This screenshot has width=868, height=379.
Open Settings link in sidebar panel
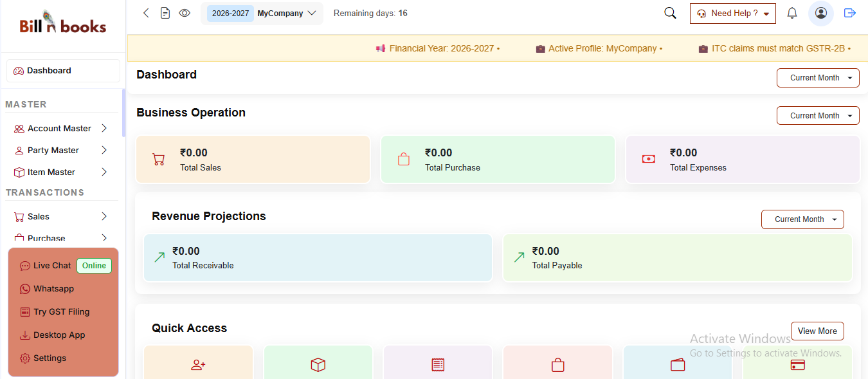[x=50, y=358]
